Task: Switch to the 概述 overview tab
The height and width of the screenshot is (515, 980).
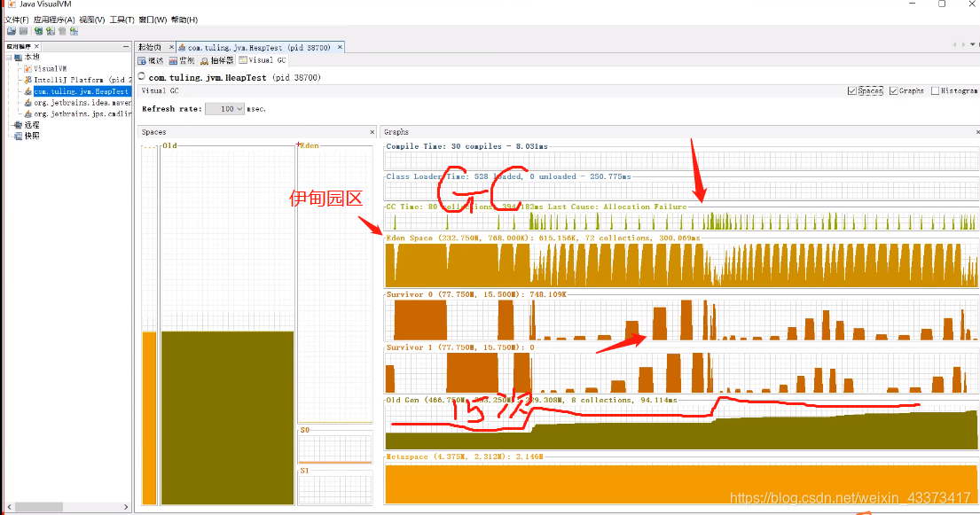Action: pyautogui.click(x=151, y=60)
